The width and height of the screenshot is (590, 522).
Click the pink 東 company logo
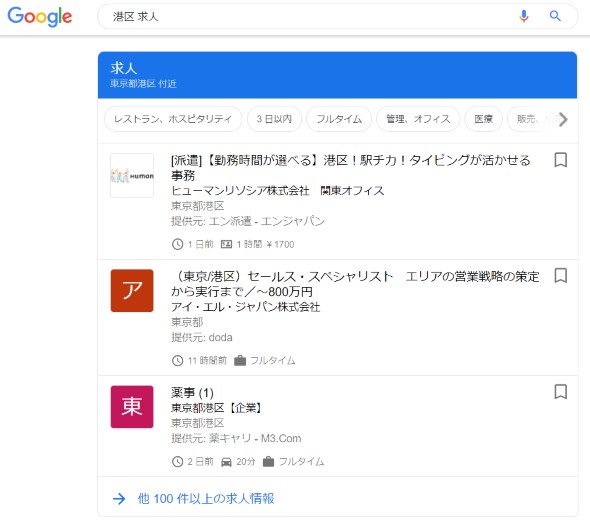tap(132, 407)
